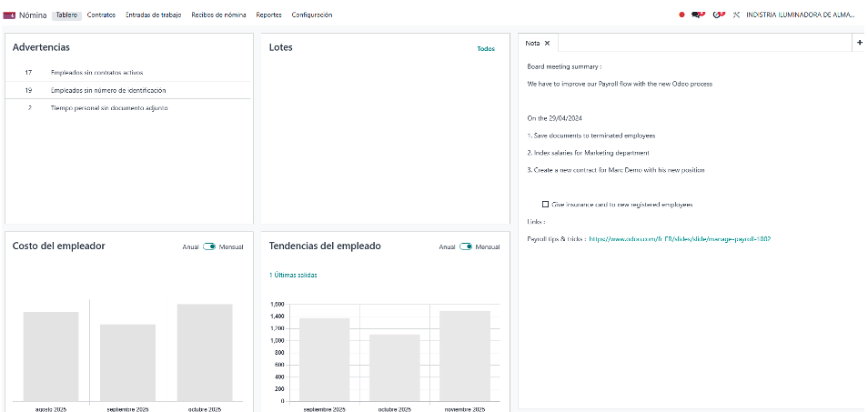Viewport: 868px width, 412px height.
Task: Open Empleados sin contratos activos warning
Action: click(x=97, y=73)
